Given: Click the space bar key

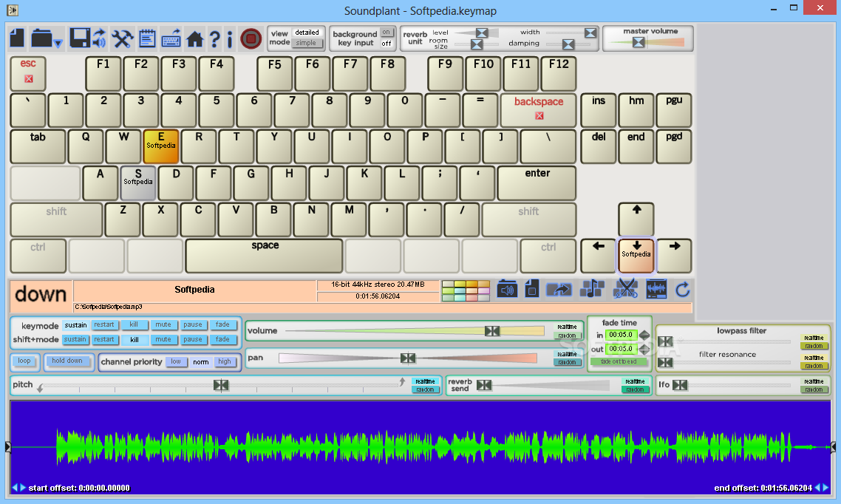Looking at the screenshot, I should [264, 256].
